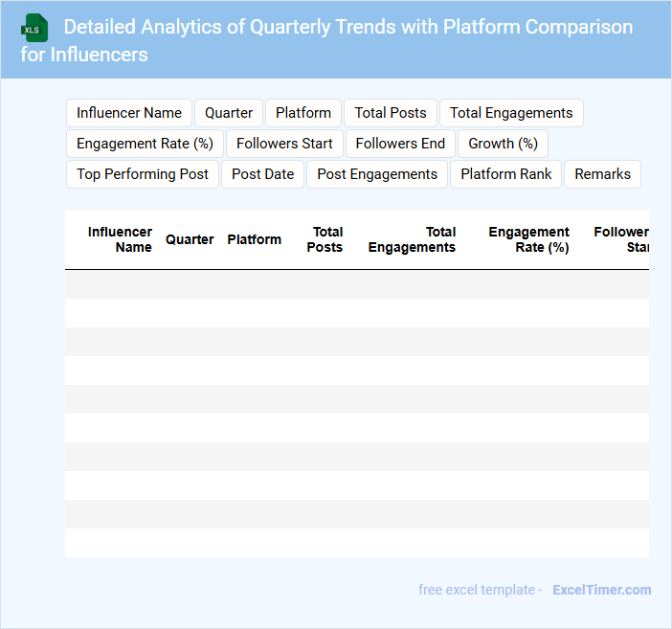Click the Followers Start tag

[x=284, y=144]
